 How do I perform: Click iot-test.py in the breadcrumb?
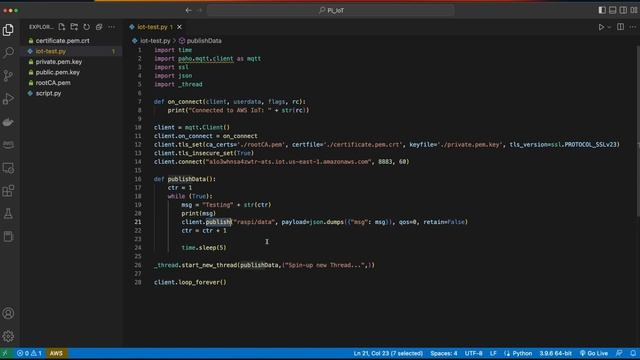point(155,41)
